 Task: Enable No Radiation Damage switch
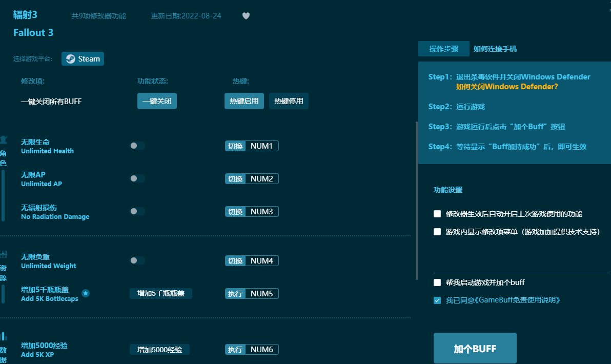coord(137,211)
